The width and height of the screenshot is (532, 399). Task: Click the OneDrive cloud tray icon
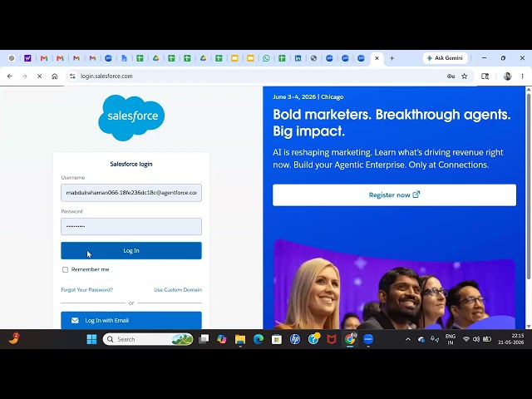click(421, 339)
